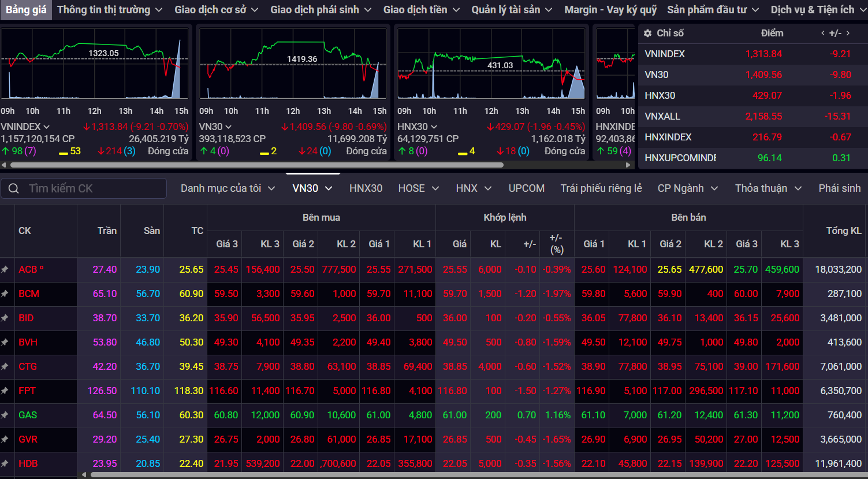Image resolution: width=868 pixels, height=479 pixels.
Task: Click CTG total volume 7,061,000
Action: (x=841, y=366)
